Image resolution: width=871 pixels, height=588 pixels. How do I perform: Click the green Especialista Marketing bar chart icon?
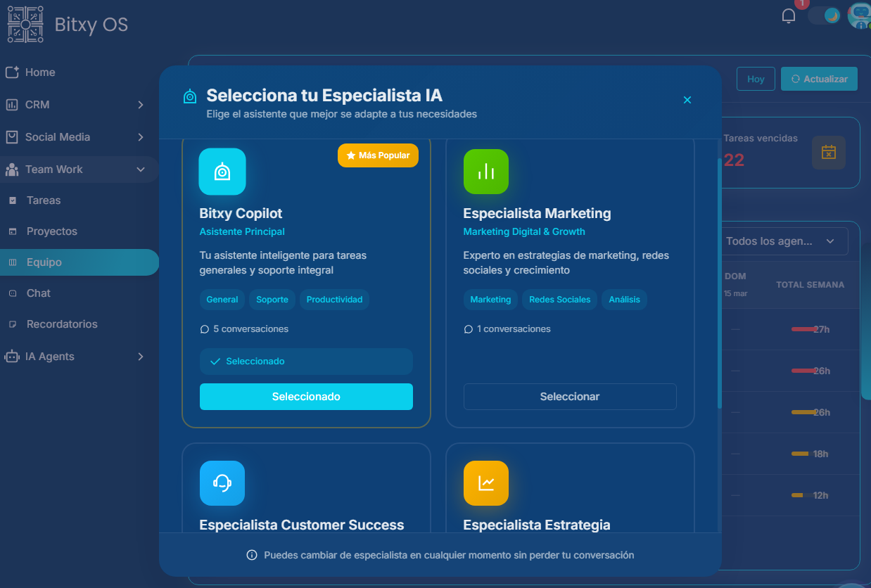coord(486,171)
